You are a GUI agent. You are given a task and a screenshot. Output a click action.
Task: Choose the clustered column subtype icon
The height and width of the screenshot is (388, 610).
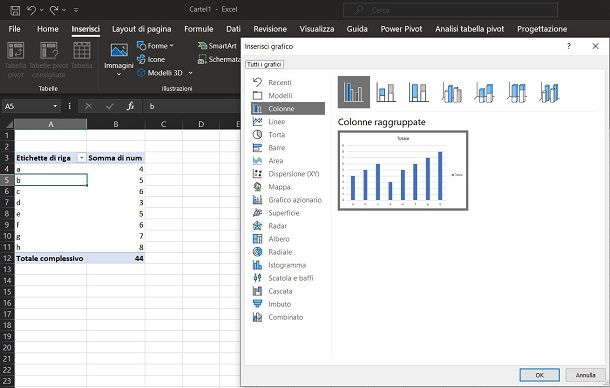354,92
